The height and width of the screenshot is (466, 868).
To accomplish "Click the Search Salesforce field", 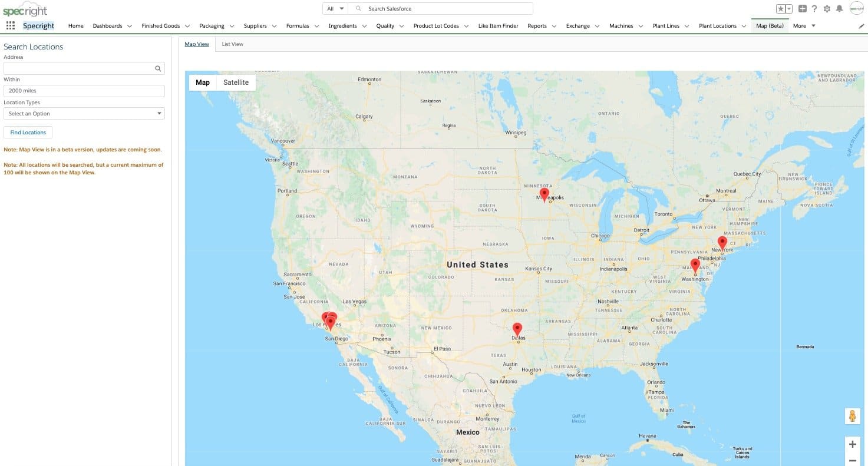I will coord(441,9).
